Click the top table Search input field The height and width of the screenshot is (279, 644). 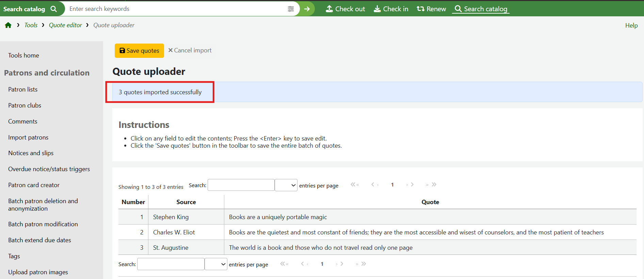[241, 185]
